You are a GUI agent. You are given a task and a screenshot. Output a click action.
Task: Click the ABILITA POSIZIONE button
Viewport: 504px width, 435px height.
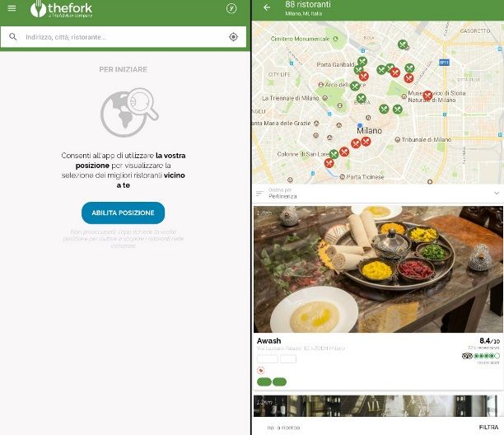[123, 213]
